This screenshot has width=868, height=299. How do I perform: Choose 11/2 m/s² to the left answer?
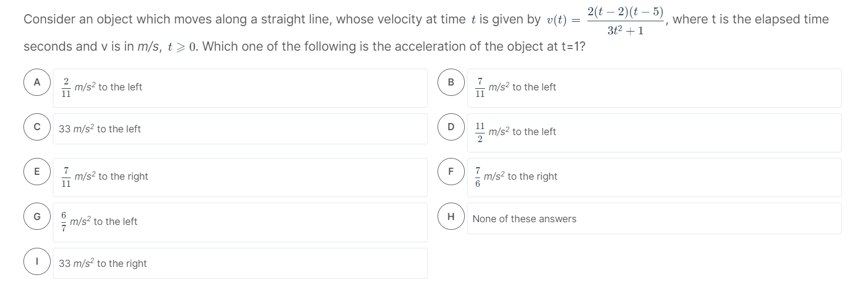[x=654, y=133]
